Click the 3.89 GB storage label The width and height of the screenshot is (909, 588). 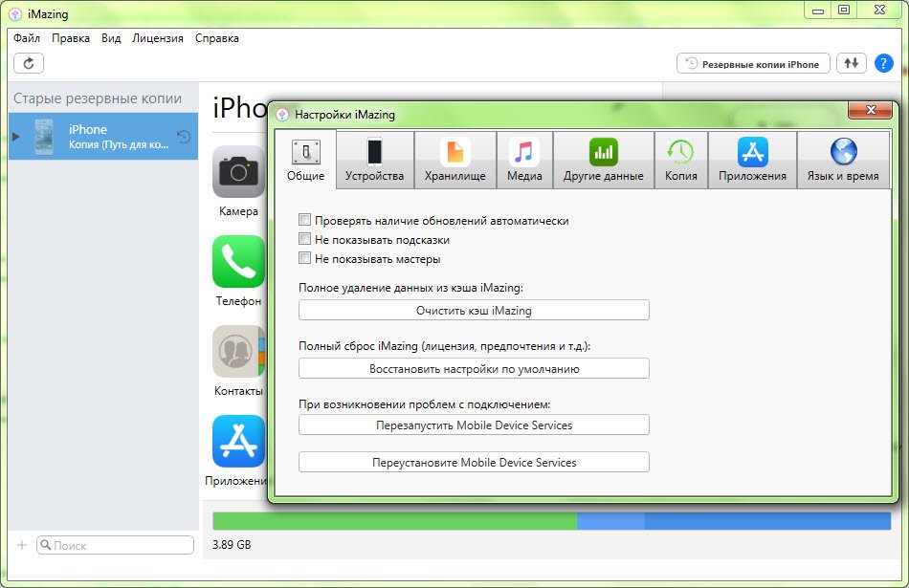[232, 545]
